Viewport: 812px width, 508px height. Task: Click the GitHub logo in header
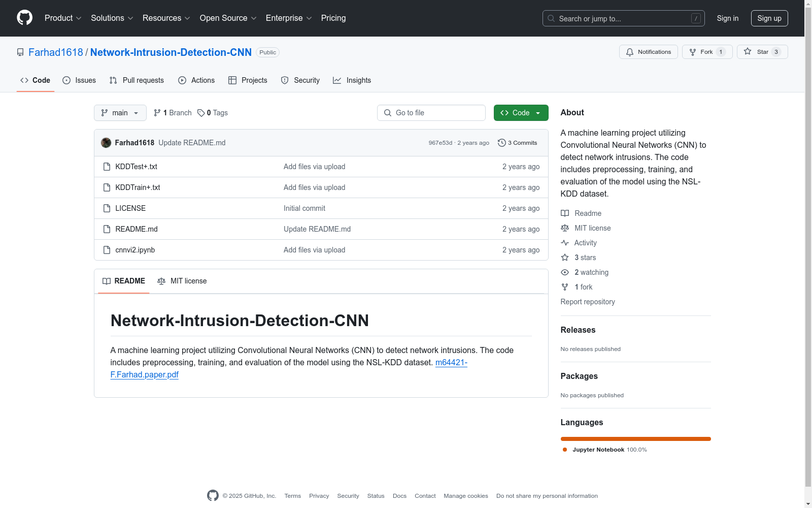pyautogui.click(x=24, y=18)
